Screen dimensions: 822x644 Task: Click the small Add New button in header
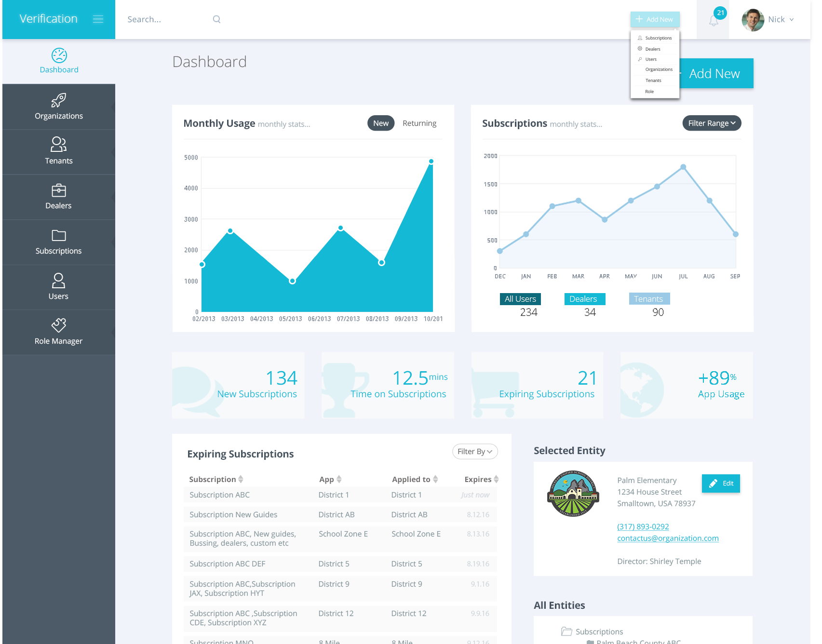click(655, 19)
